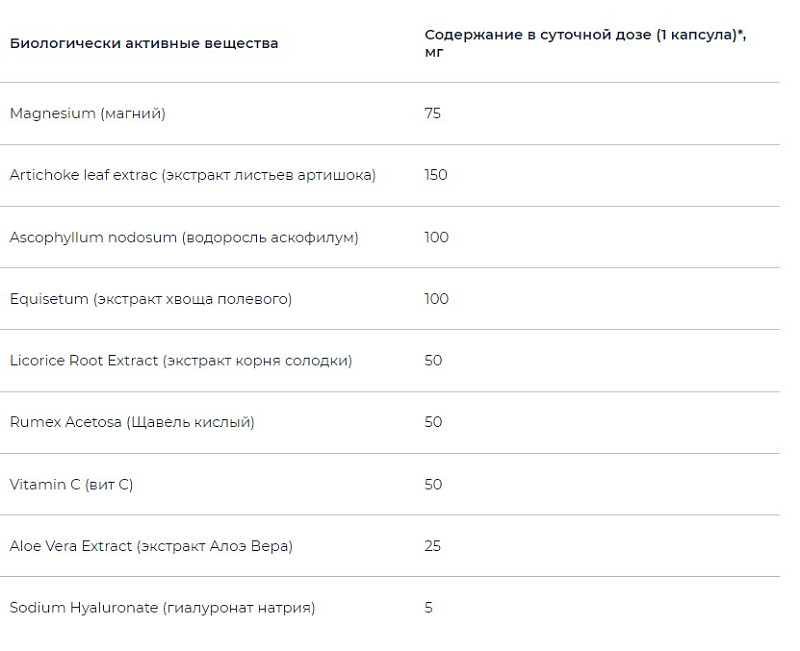Select the Licorice Root dose value 50
Image resolution: width=800 pixels, height=651 pixels.
pos(433,361)
